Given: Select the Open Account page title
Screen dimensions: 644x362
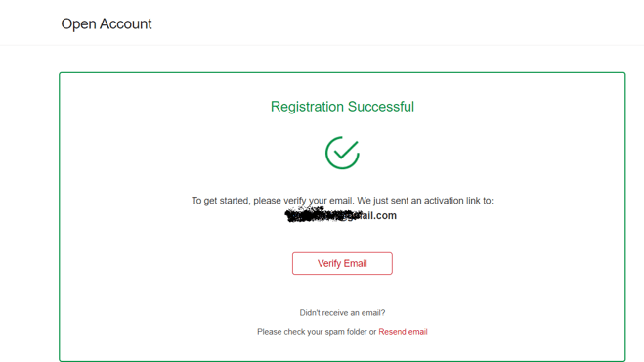Looking at the screenshot, I should 107,23.
